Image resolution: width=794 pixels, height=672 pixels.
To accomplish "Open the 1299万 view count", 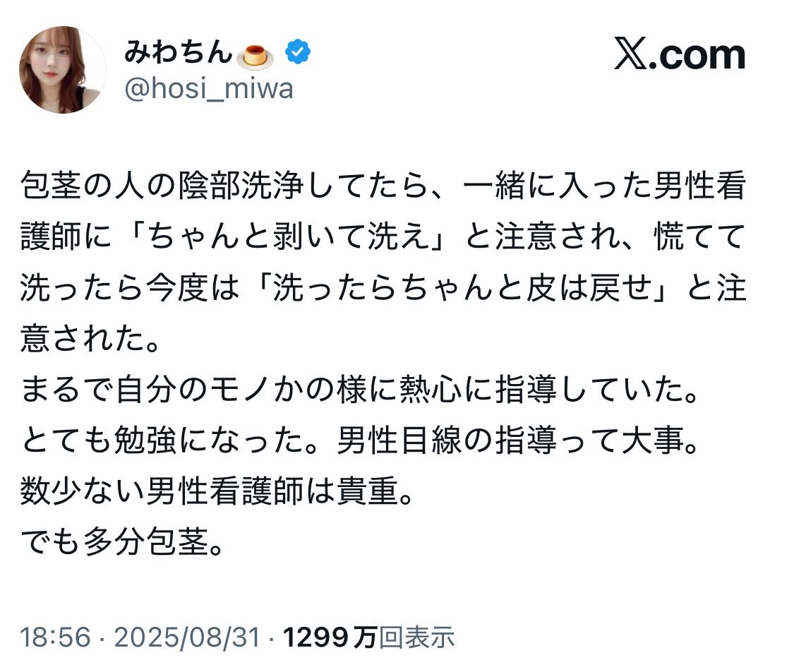I will [330, 638].
